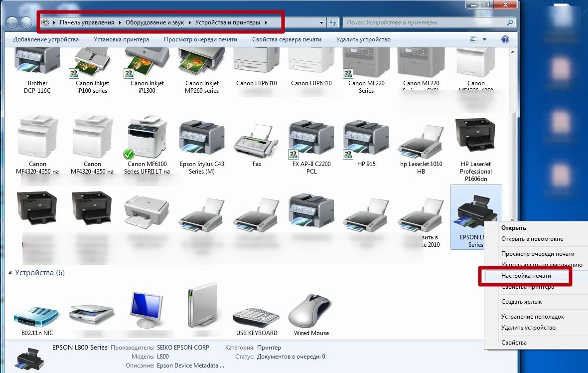Click Свойства сервера печати
The width and height of the screenshot is (588, 373).
pyautogui.click(x=287, y=39)
